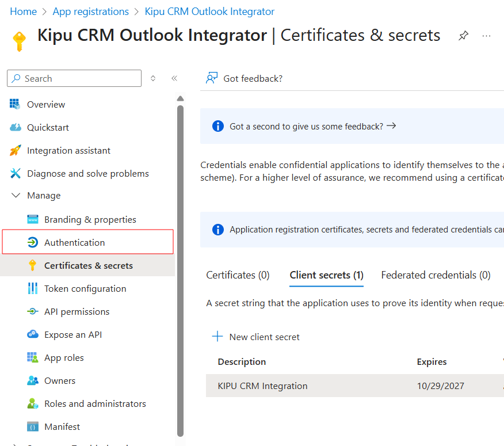Switch to the Certificates (0) tab
The height and width of the screenshot is (446, 504).
238,275
